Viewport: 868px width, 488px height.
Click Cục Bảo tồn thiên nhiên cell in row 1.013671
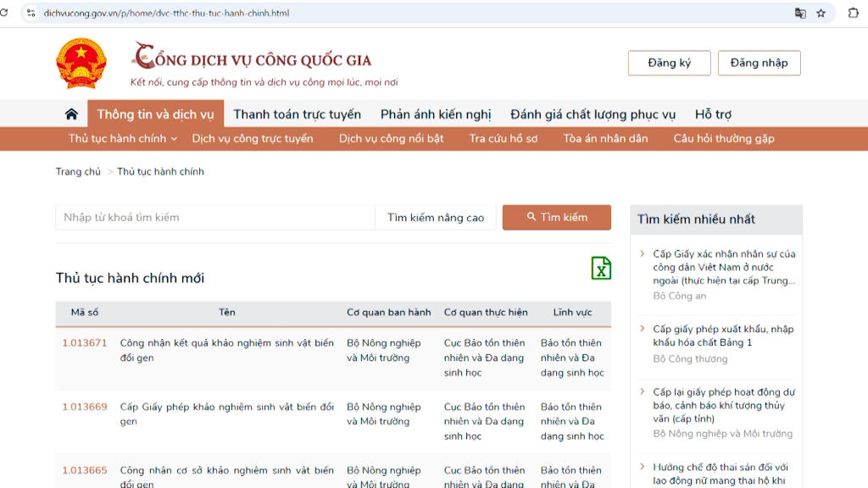click(x=484, y=358)
